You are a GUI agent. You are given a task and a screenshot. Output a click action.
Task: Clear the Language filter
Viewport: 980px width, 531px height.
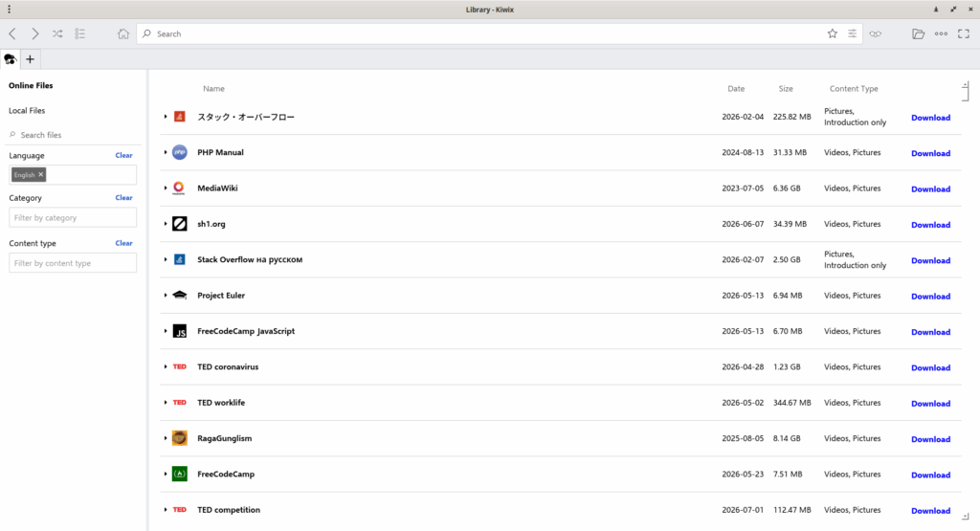coord(123,156)
